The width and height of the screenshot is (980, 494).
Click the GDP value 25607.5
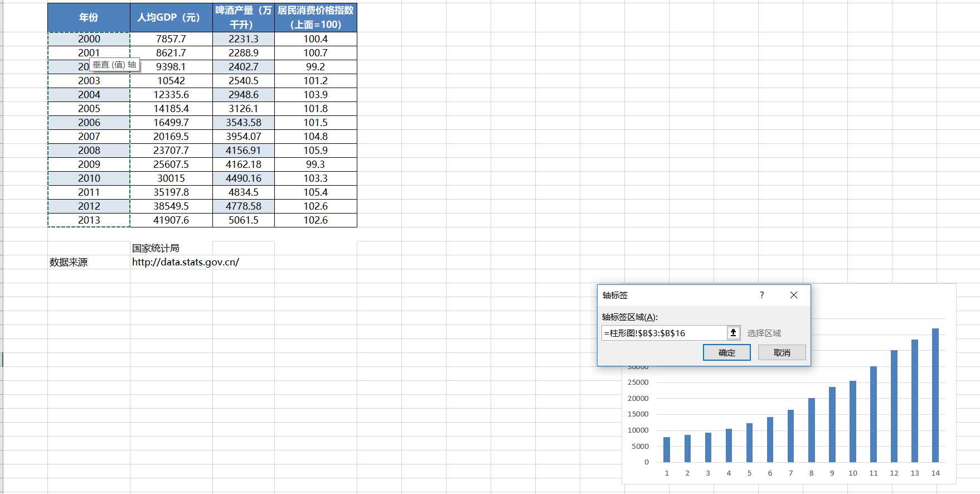171,164
